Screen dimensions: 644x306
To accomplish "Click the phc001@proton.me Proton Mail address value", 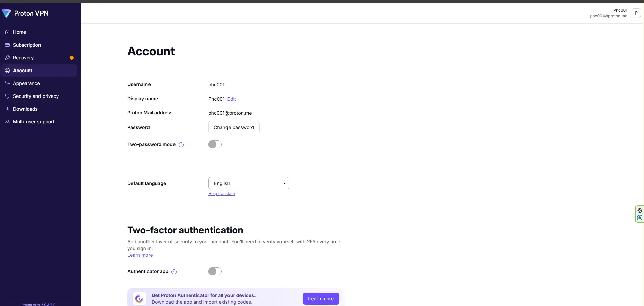I will 230,113.
